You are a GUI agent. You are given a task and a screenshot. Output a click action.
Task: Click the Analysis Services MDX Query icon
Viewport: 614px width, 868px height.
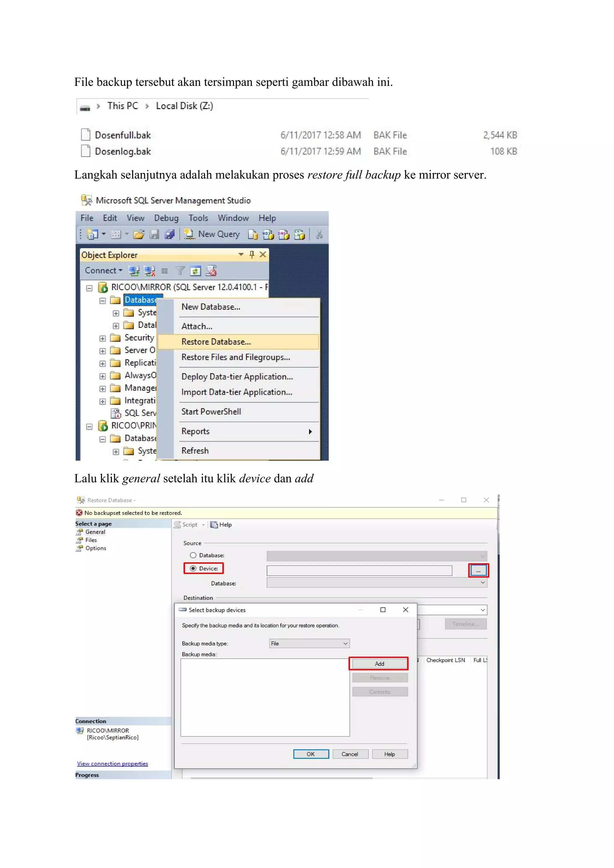268,234
